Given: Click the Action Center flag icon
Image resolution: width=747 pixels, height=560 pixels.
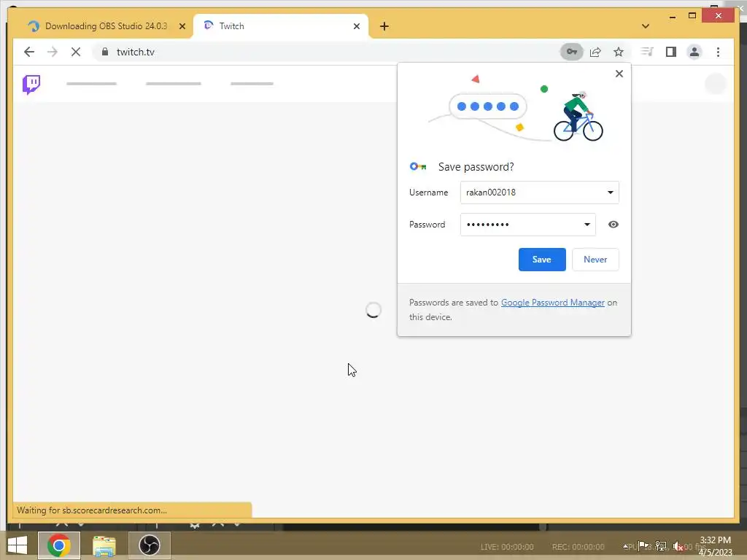Looking at the screenshot, I should [643, 545].
